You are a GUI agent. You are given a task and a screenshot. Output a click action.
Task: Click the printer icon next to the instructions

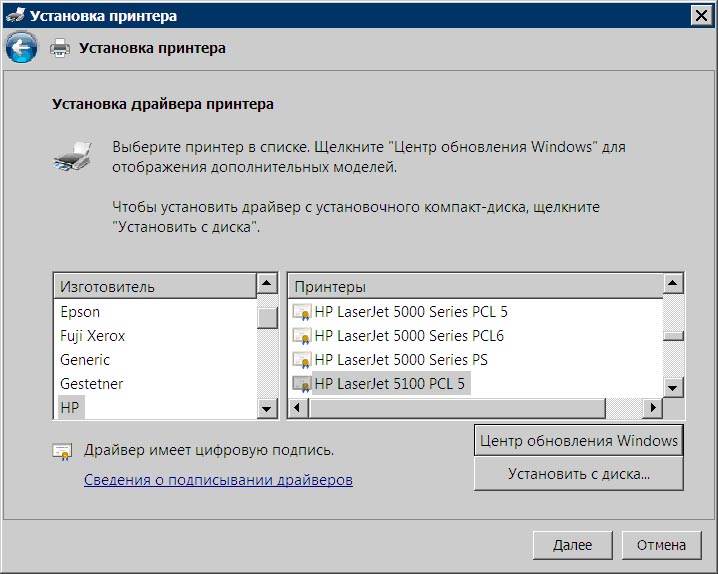tap(74, 156)
